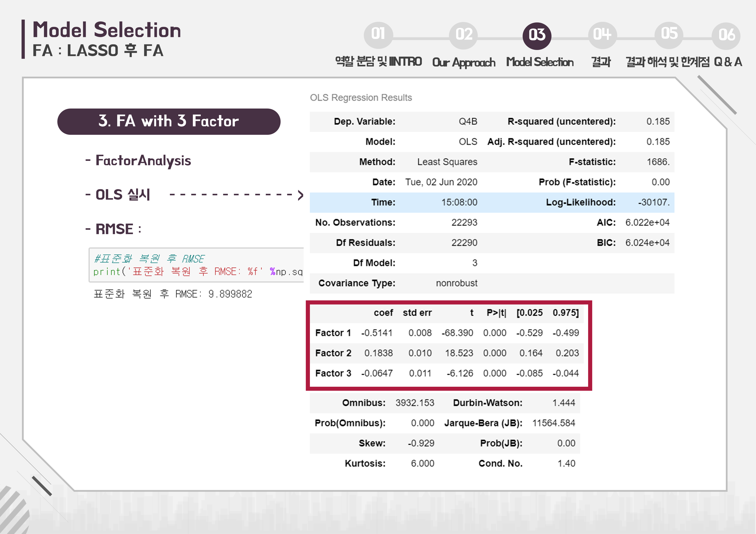Click the Factor 3 coefficient row

[x=447, y=373]
